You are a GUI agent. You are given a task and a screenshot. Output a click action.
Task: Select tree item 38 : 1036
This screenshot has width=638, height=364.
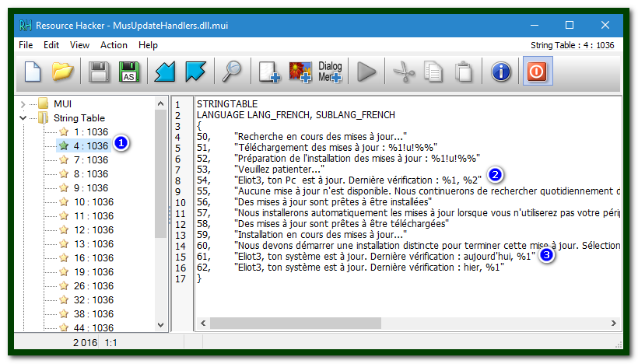coord(93,314)
